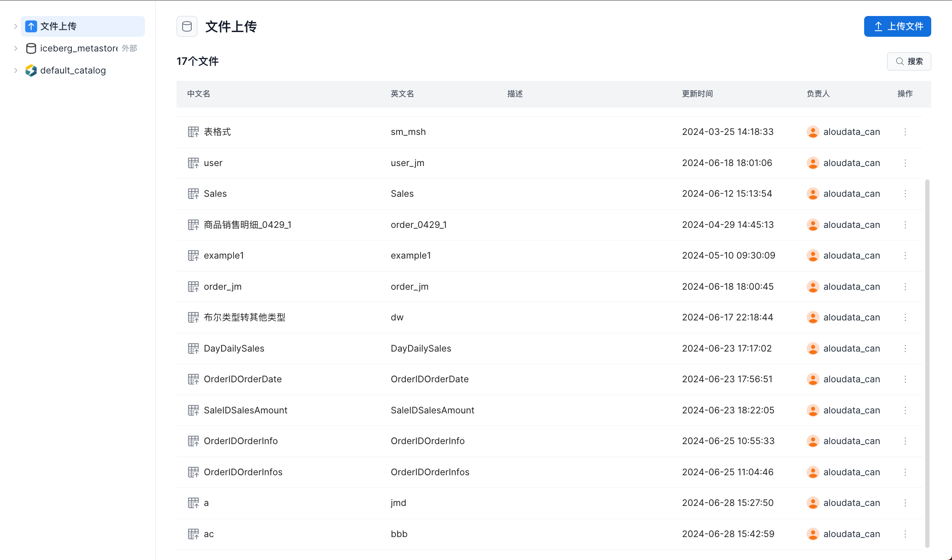Open the three-dot menu for ac row
The height and width of the screenshot is (560, 952).
pos(905,534)
